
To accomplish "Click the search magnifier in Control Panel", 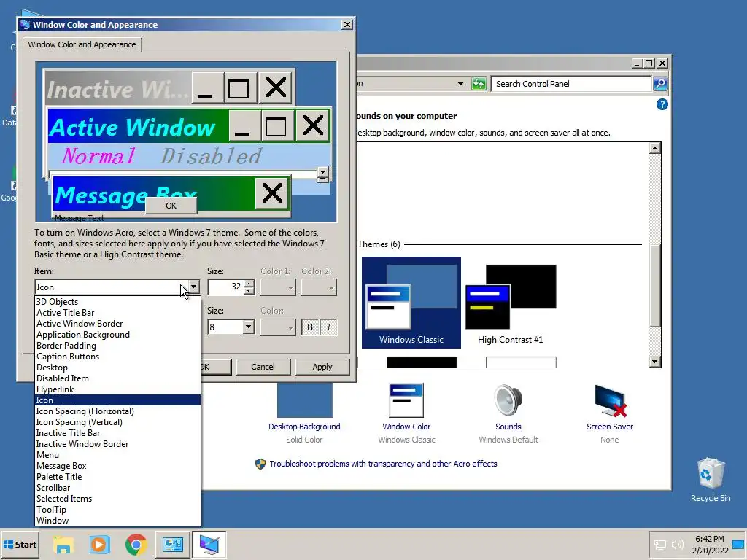I will point(659,84).
